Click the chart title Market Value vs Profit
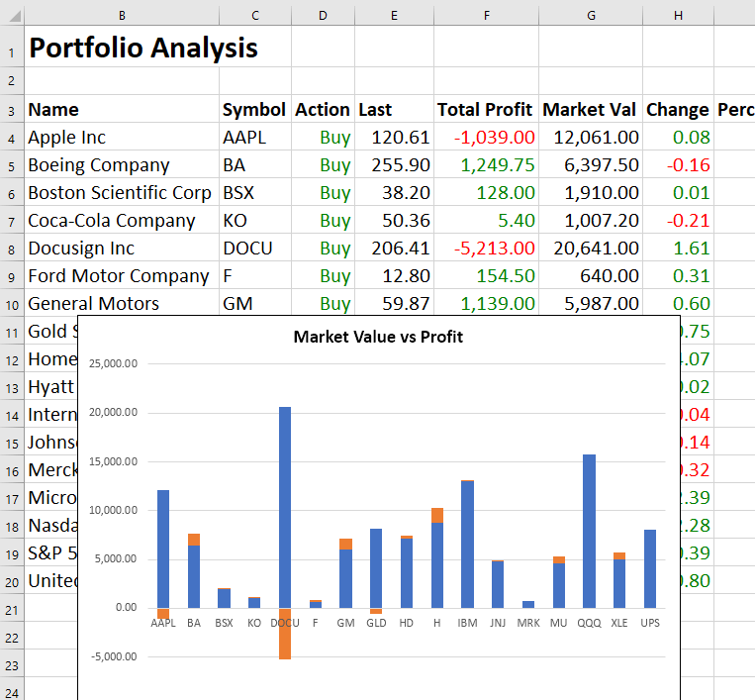 tap(378, 338)
